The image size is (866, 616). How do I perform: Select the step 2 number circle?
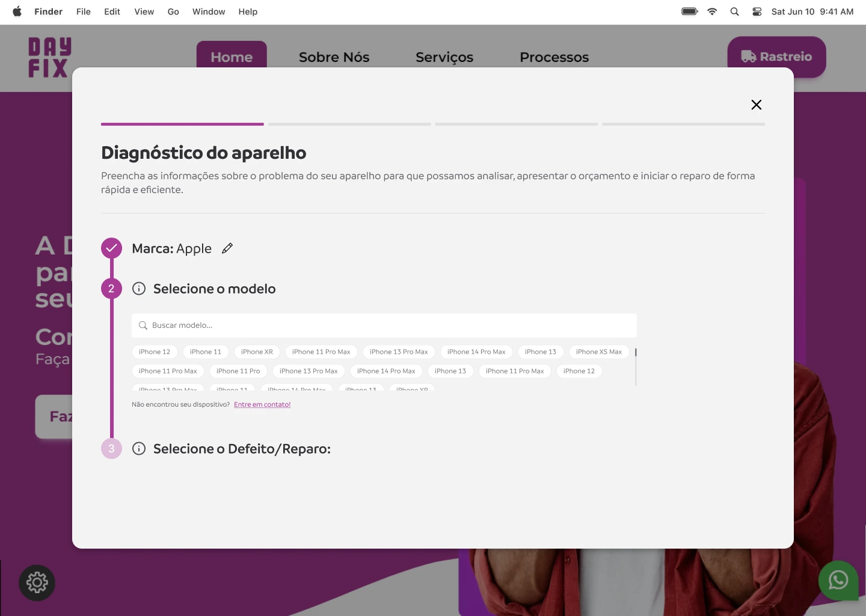pyautogui.click(x=111, y=289)
